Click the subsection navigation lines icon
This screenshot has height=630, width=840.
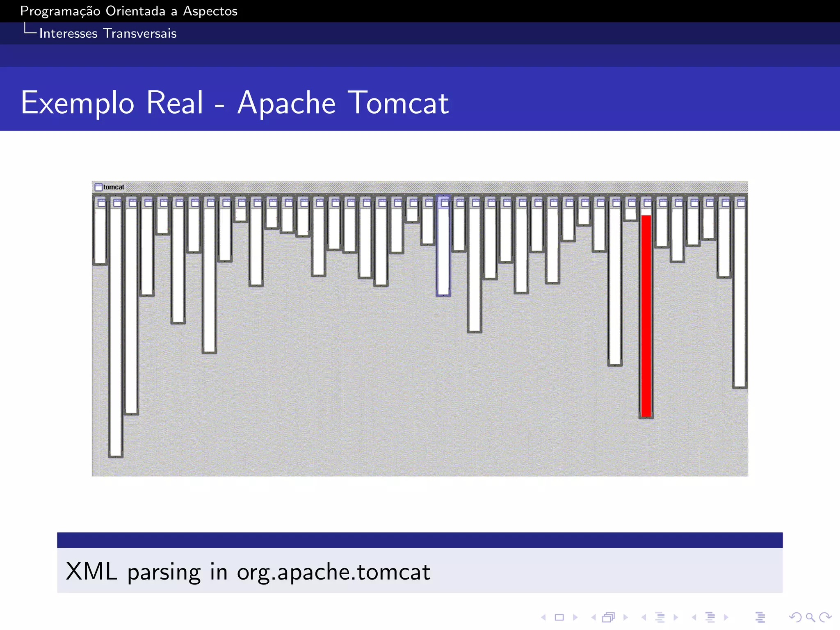(660, 617)
